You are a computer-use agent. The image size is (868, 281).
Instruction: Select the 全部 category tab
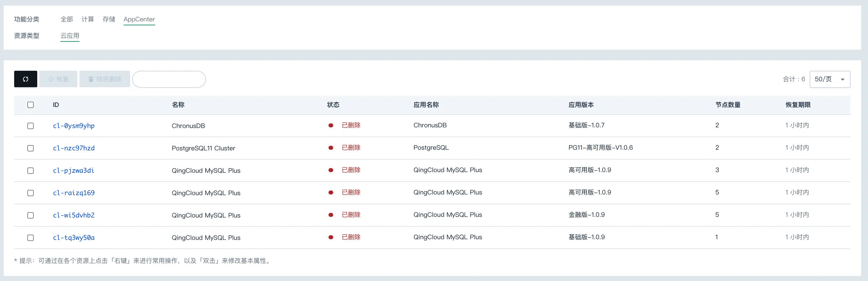pos(67,19)
